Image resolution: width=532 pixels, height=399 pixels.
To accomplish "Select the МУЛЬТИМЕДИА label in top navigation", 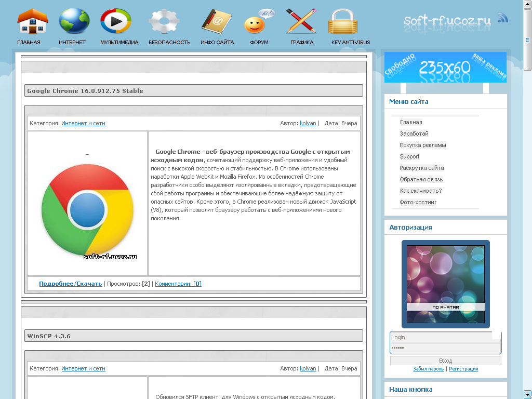I will tap(119, 43).
